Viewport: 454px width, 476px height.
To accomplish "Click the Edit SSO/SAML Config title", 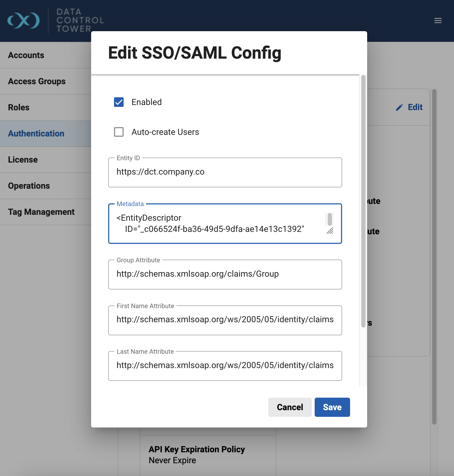I will point(195,53).
